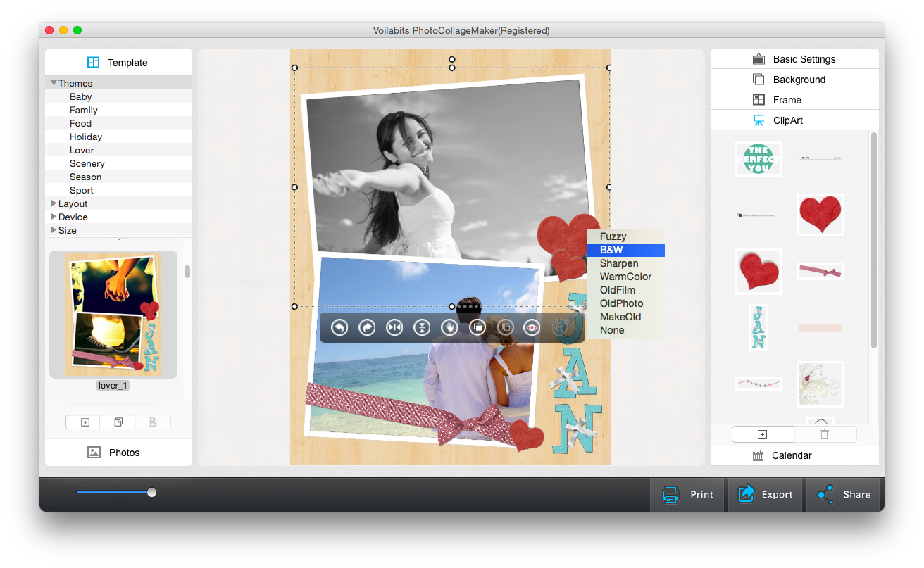Flip the photo horizontally
This screenshot has width=924, height=568.
point(394,327)
